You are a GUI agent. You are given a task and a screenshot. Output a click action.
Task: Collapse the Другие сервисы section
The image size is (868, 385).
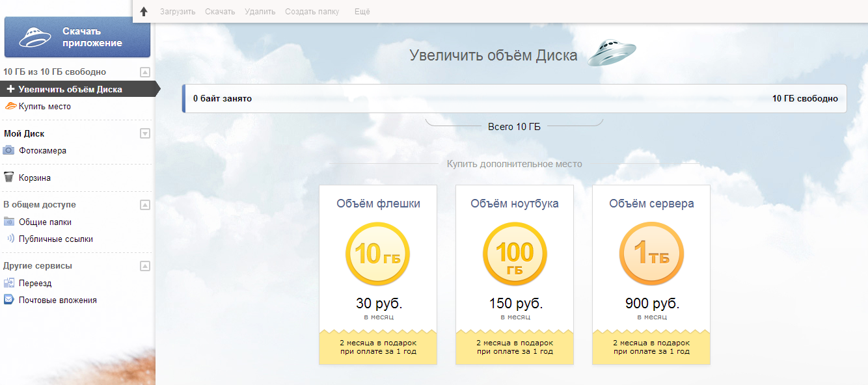tap(145, 266)
